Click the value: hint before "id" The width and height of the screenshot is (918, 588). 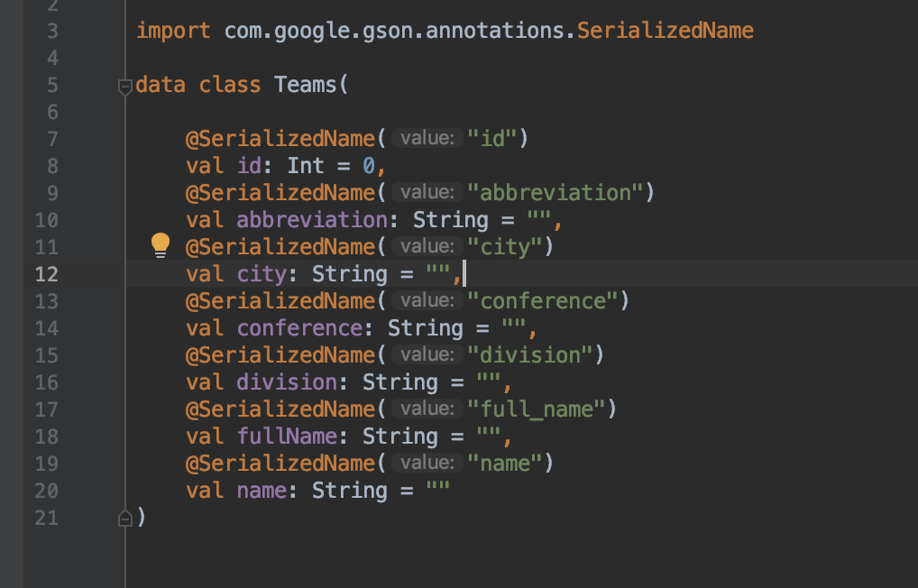(x=427, y=138)
